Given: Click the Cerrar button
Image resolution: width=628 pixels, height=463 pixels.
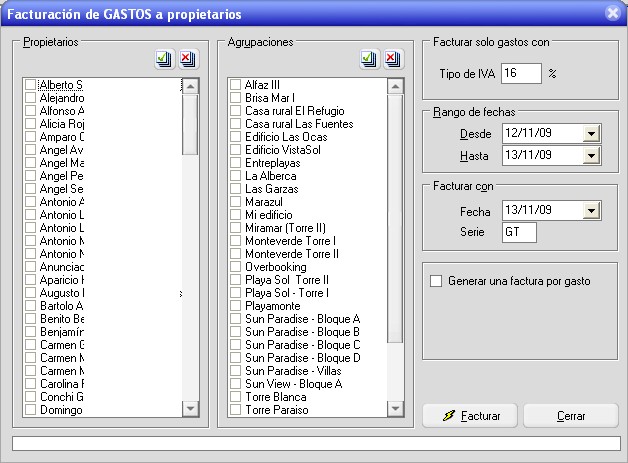Looking at the screenshot, I should pos(571,416).
